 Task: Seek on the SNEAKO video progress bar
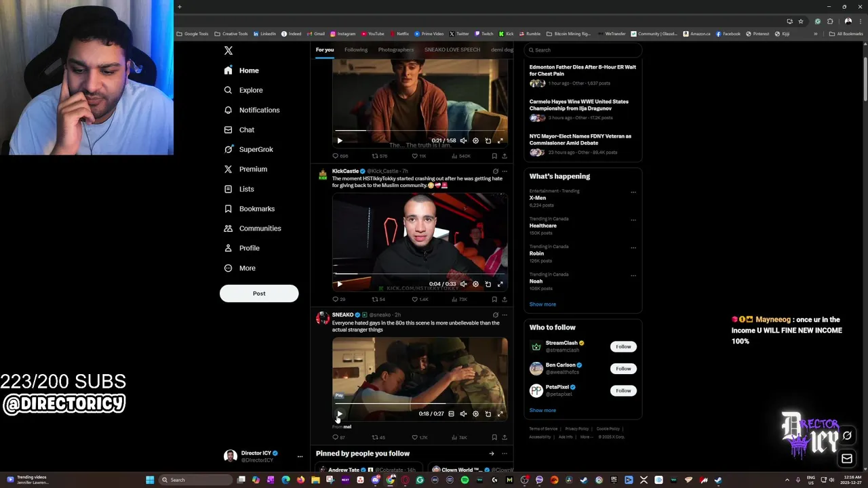(x=420, y=403)
